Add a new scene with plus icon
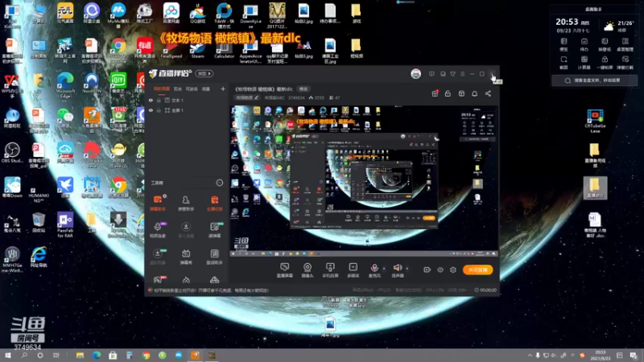This screenshot has width=644, height=362. tap(223, 88)
